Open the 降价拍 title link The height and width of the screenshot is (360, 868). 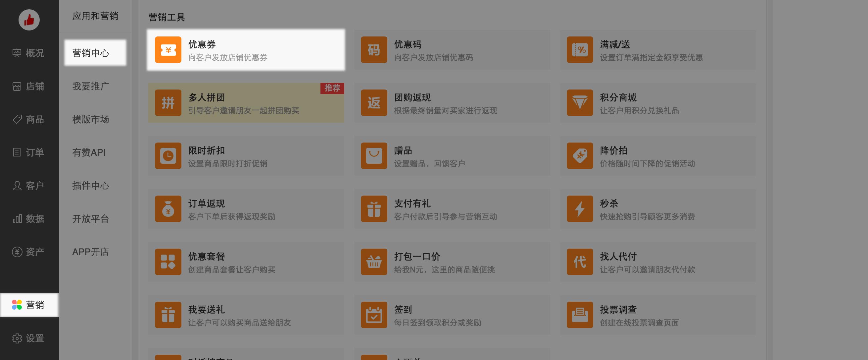point(614,150)
